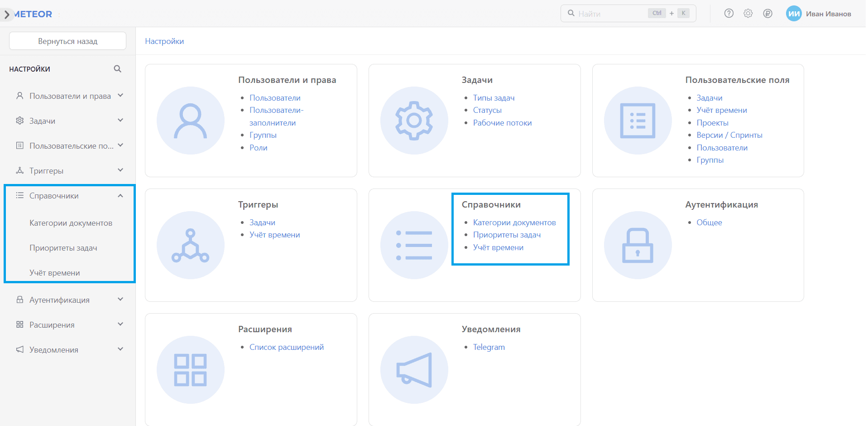Click the ruble billing icon

767,14
